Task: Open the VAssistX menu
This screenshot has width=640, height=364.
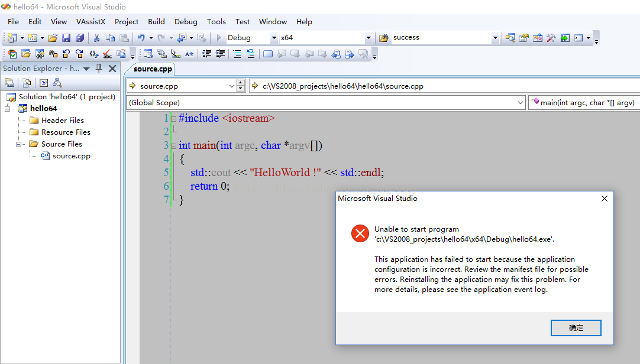Action: 90,22
